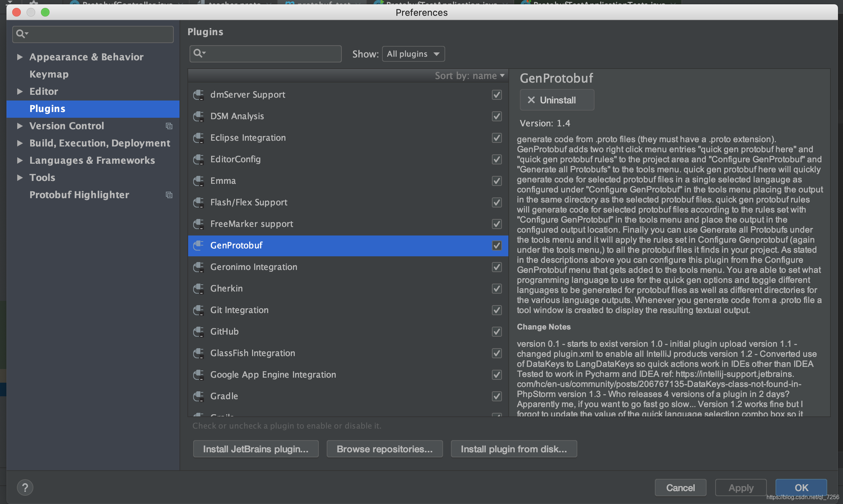Viewport: 843px width, 504px height.
Task: Click the GitHub plugin icon
Action: click(199, 332)
